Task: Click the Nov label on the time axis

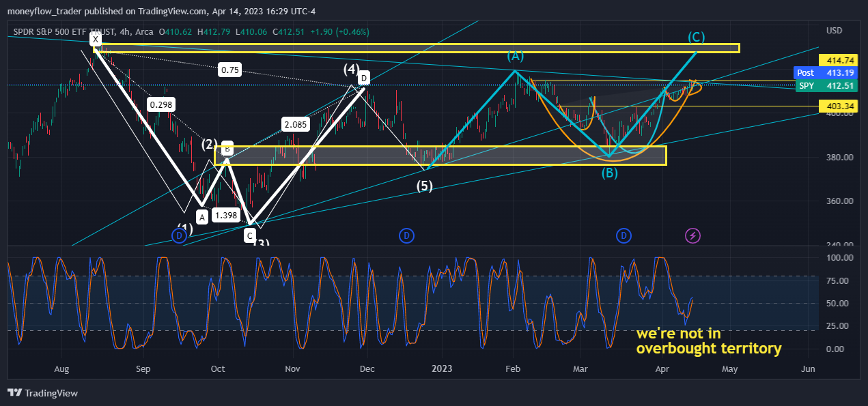Action: (x=292, y=369)
